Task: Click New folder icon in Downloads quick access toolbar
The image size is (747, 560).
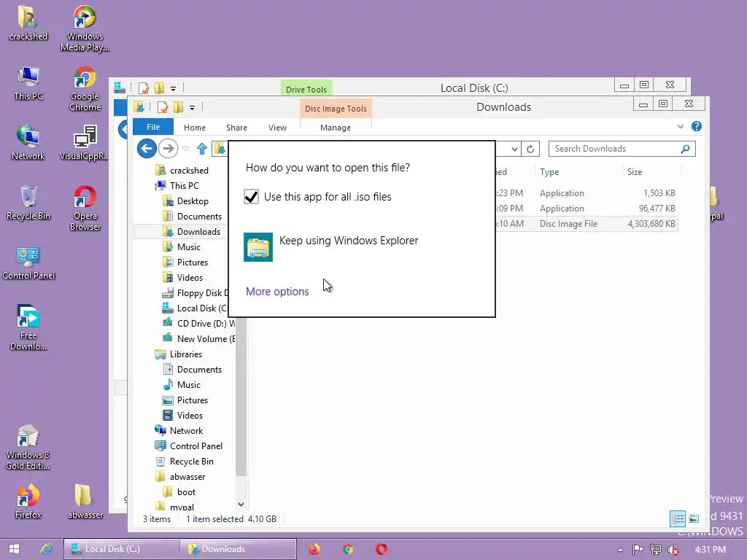Action: point(178,107)
